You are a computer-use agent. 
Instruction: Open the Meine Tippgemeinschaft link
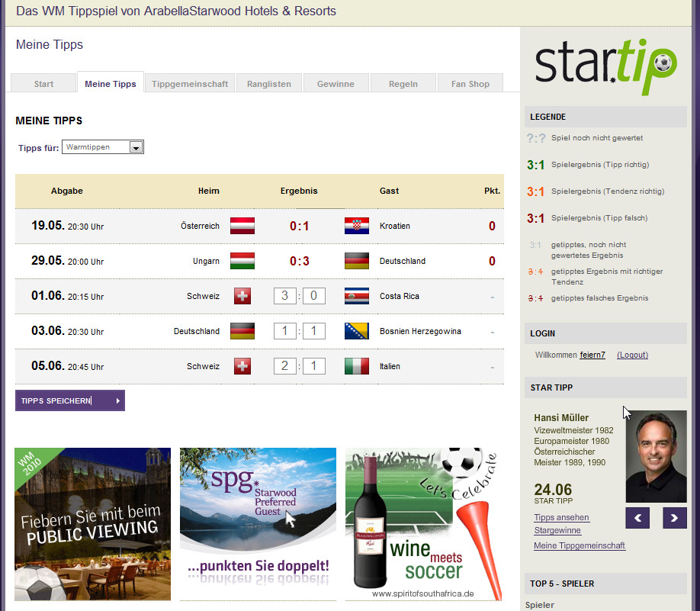580,546
